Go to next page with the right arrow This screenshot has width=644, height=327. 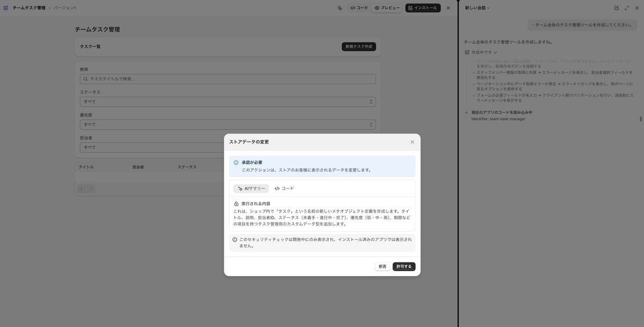tap(91, 189)
